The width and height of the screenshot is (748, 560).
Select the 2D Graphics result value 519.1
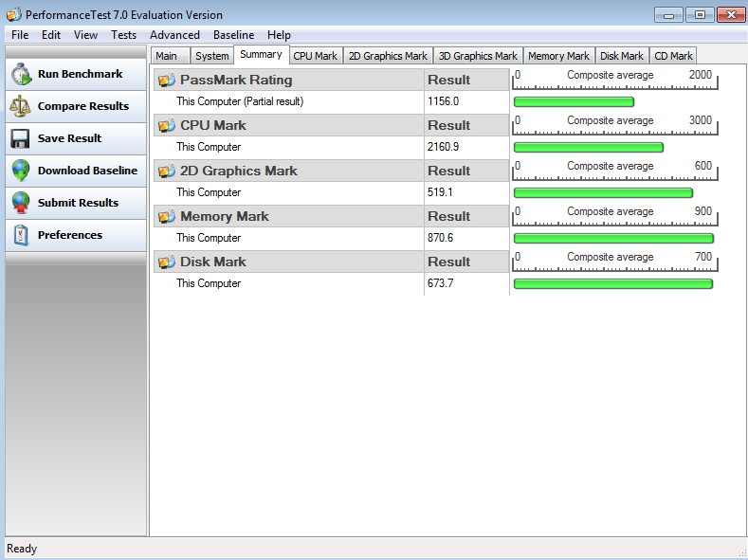[440, 192]
